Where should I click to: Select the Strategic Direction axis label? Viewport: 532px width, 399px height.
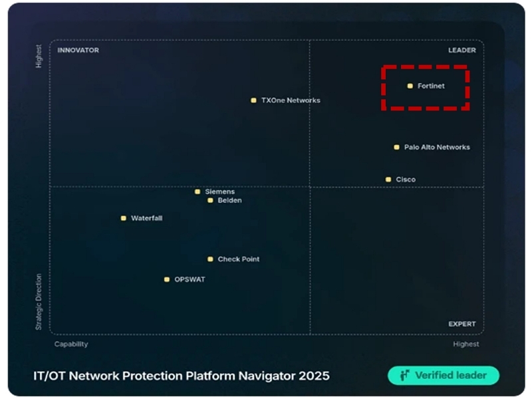tap(39, 302)
